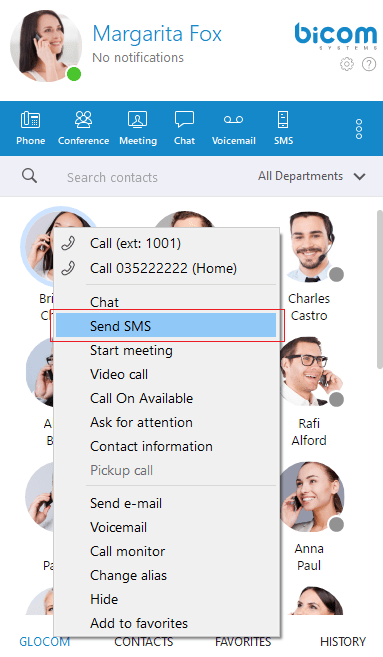383x657 pixels.
Task: Select Video call menu entry
Action: pyautogui.click(x=167, y=374)
